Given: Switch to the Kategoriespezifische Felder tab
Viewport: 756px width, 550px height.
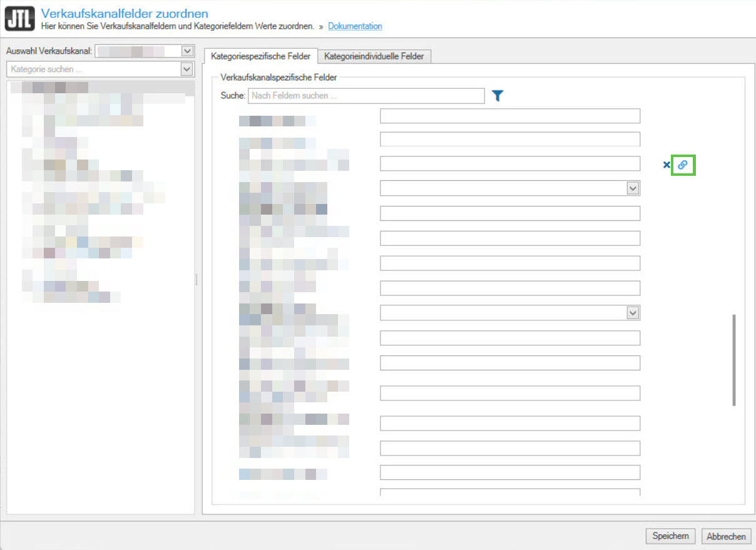Looking at the screenshot, I should [260, 56].
